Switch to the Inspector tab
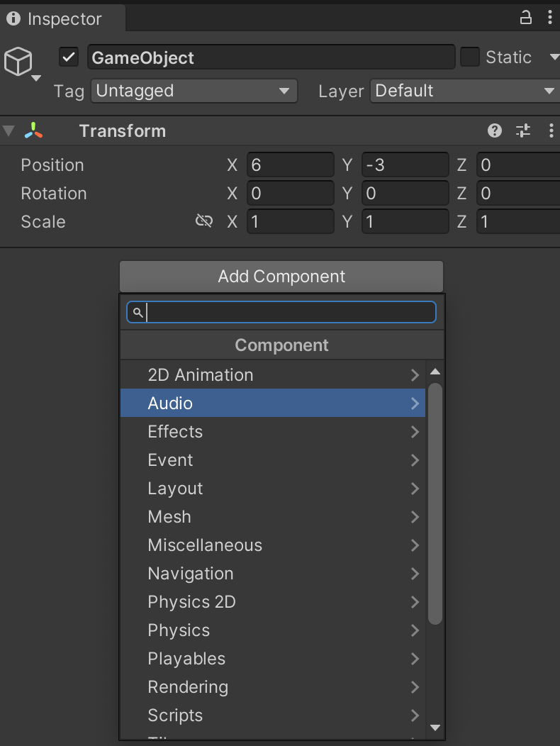The height and width of the screenshot is (746, 560). point(62,18)
